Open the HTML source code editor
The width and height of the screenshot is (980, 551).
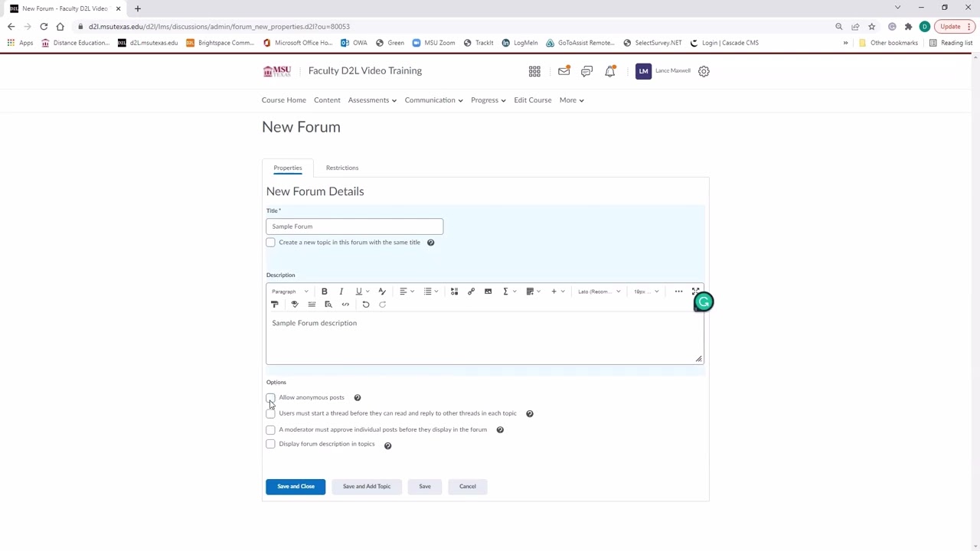click(x=345, y=305)
